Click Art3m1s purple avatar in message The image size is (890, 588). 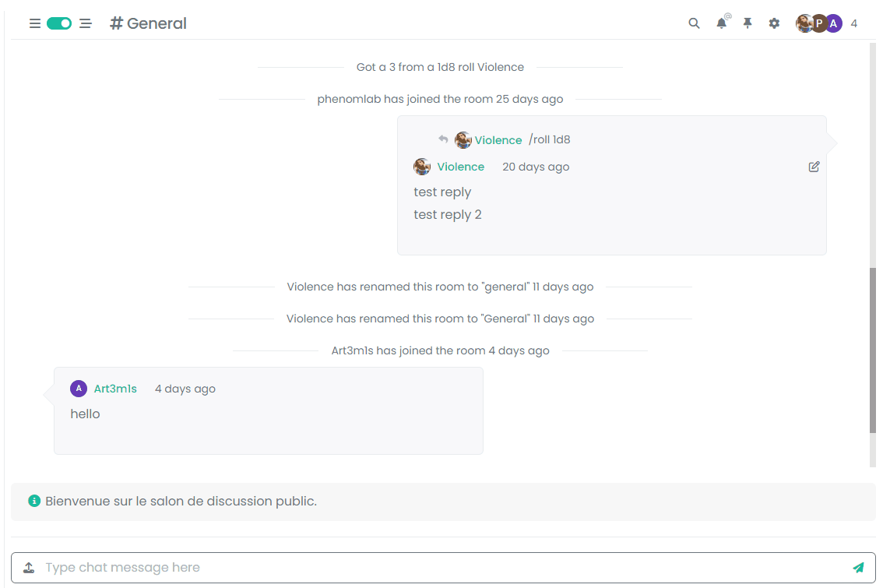[79, 389]
